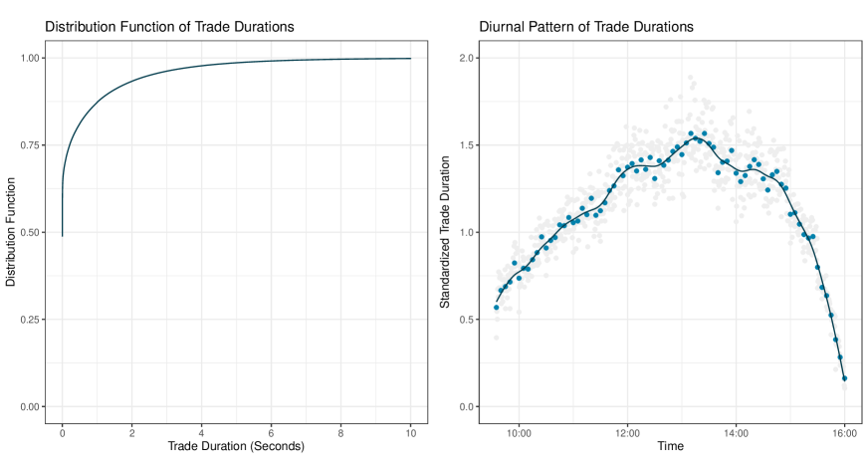The height and width of the screenshot is (474, 868).
Task: Click the 0.75 tick on left plot
Action: (x=30, y=145)
